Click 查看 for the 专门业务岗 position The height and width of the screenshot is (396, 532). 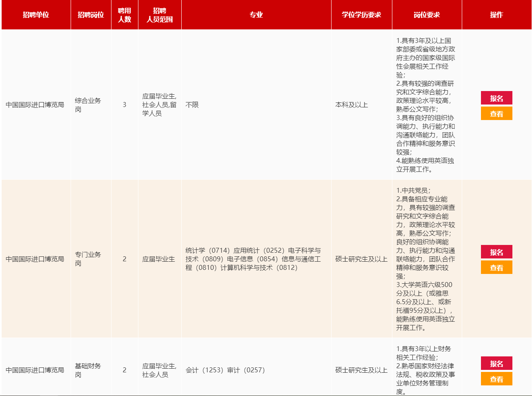pos(496,267)
